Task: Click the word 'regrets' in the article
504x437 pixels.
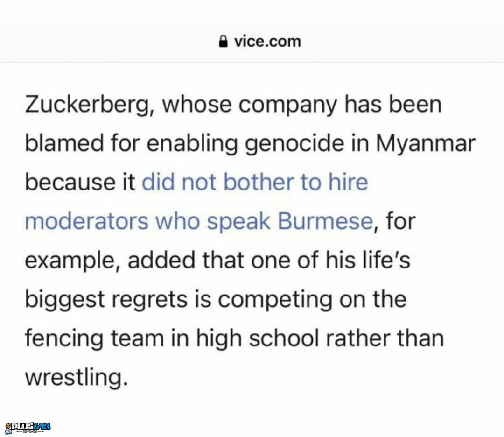Action: 149,299
